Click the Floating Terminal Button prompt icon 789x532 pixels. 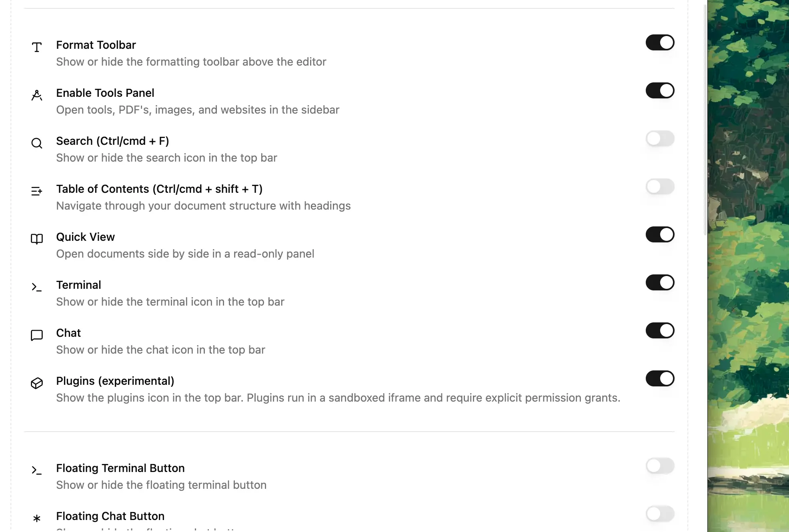[37, 470]
